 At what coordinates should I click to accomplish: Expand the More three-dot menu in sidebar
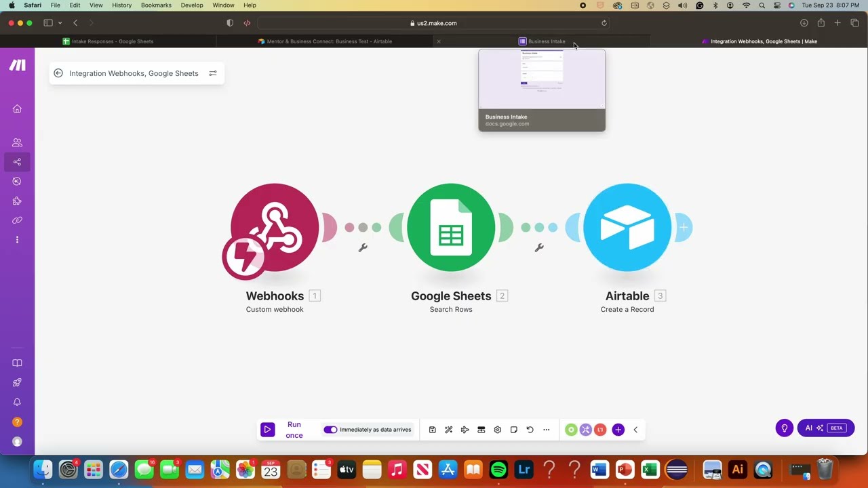coord(17,239)
